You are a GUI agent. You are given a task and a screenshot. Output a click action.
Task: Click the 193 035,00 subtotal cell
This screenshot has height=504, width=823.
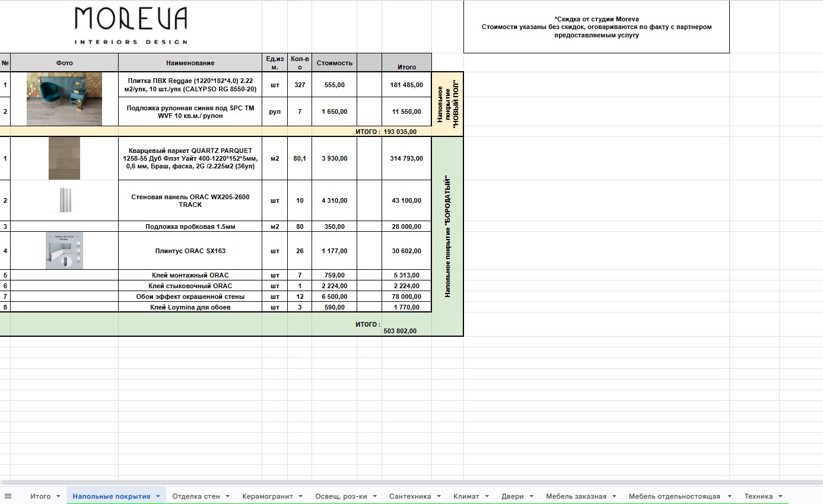coord(406,132)
